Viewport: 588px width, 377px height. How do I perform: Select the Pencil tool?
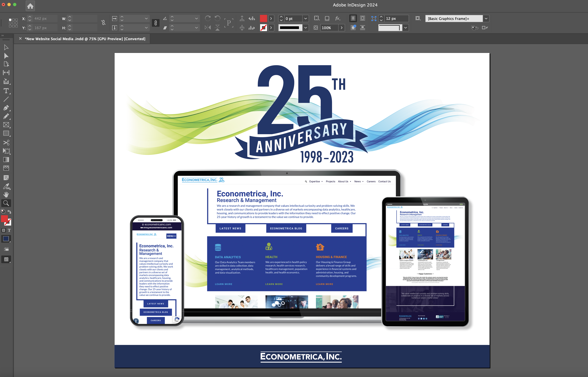(x=6, y=116)
